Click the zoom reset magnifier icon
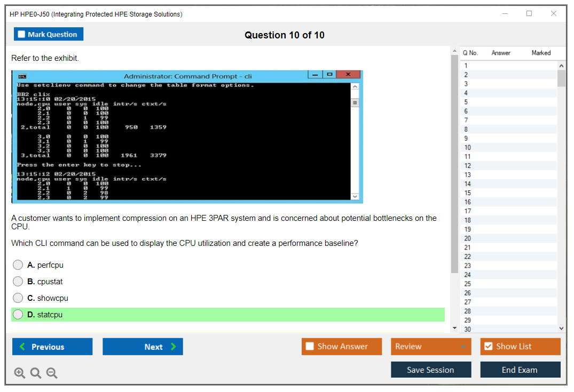574x392 pixels. pos(36,373)
